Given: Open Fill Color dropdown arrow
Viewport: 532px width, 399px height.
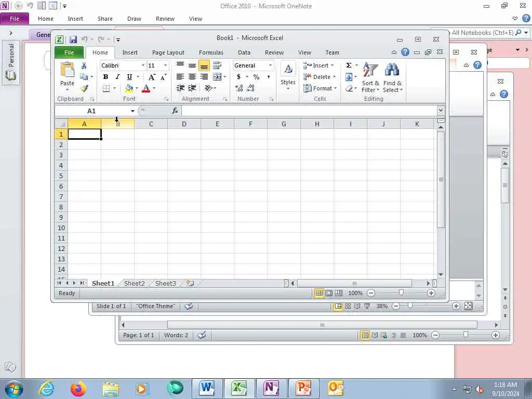Looking at the screenshot, I should (x=137, y=88).
